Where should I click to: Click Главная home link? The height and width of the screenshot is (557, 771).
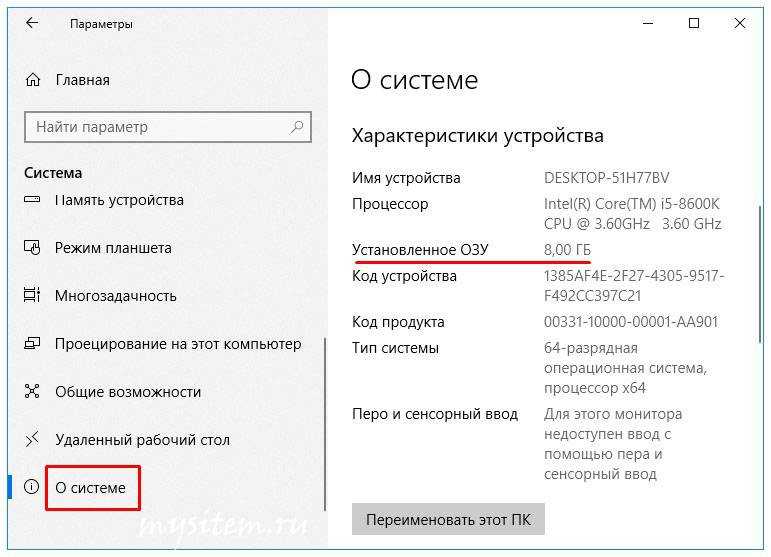(83, 80)
